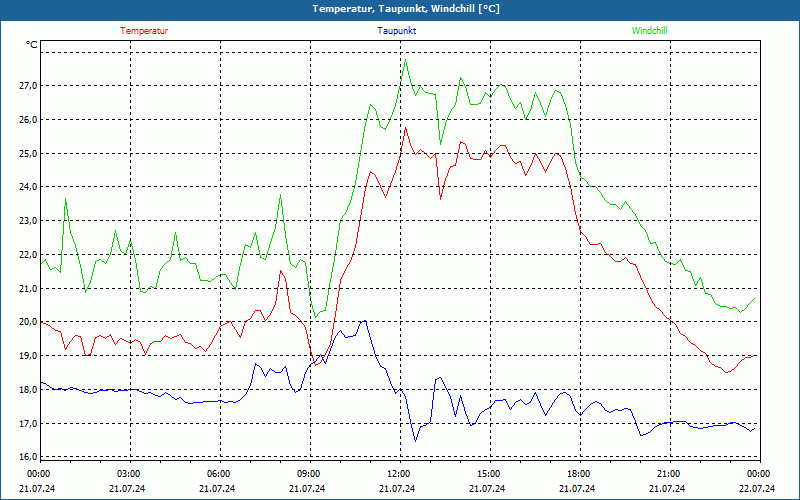Screen dimensions: 800x500
Task: Click the red Temperatur legend label
Action: click(x=144, y=31)
